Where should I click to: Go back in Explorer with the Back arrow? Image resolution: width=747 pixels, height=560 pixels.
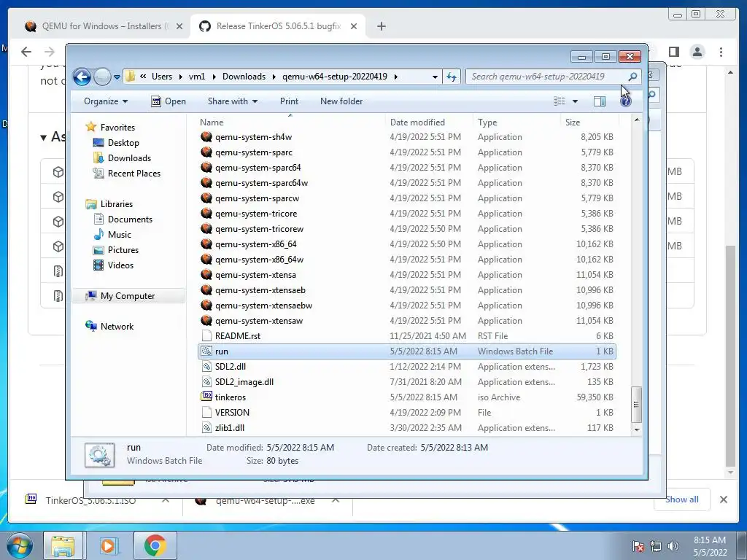[x=82, y=76]
